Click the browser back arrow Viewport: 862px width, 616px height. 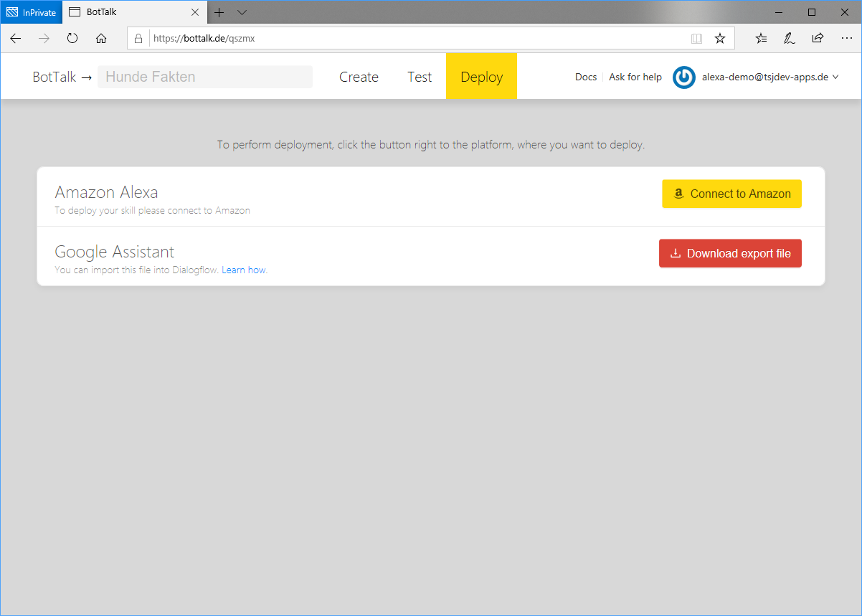pyautogui.click(x=16, y=39)
